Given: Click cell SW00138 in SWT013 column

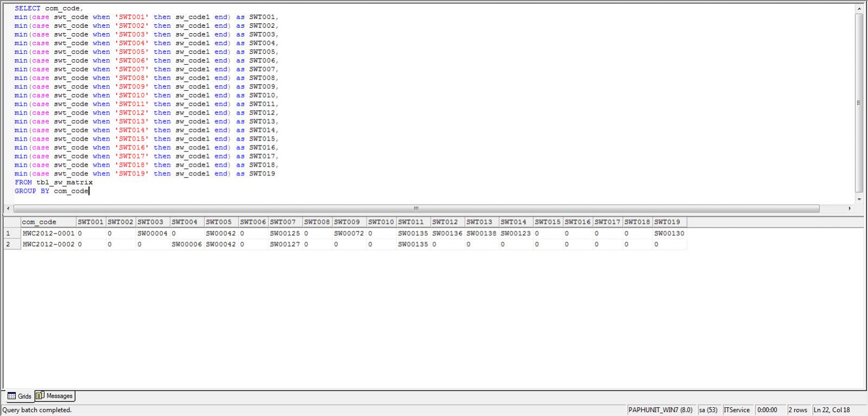Looking at the screenshot, I should coord(482,234).
